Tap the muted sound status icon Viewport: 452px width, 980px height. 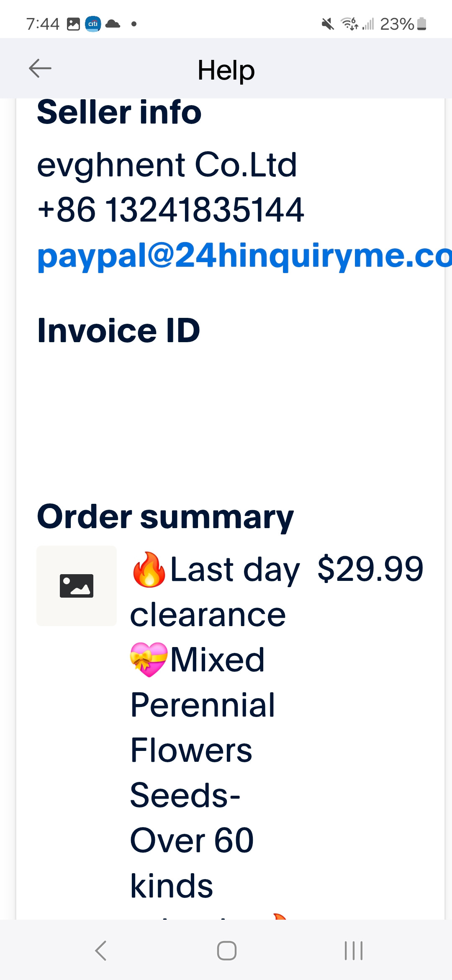tap(328, 24)
